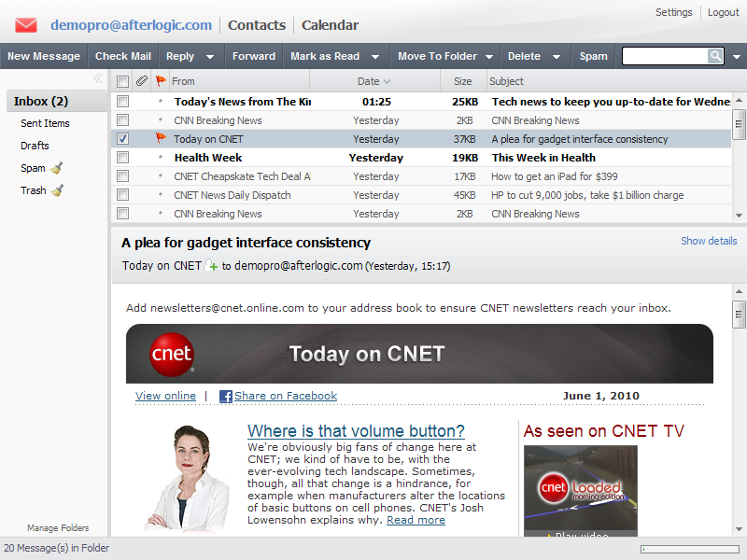Toggle the select-all messages checkbox
This screenshot has height=560, width=747.
point(122,81)
